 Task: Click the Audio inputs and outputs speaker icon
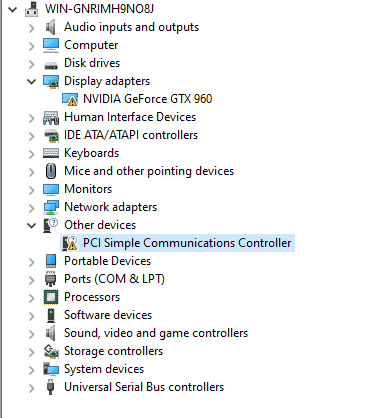pyautogui.click(x=50, y=27)
